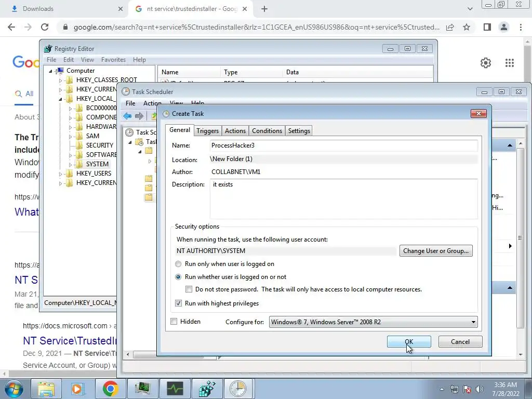Viewport: 532px width, 399px height.
Task: Select Run only when user is logged on
Action: coord(178,264)
